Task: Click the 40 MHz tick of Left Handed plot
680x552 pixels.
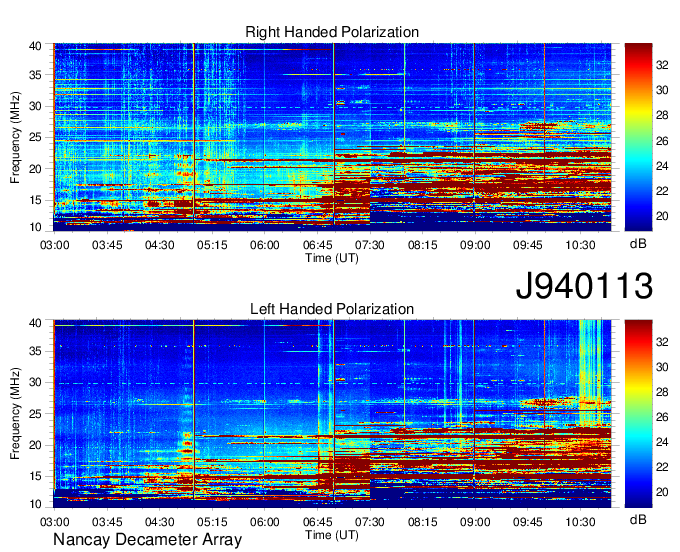Action: 35,323
